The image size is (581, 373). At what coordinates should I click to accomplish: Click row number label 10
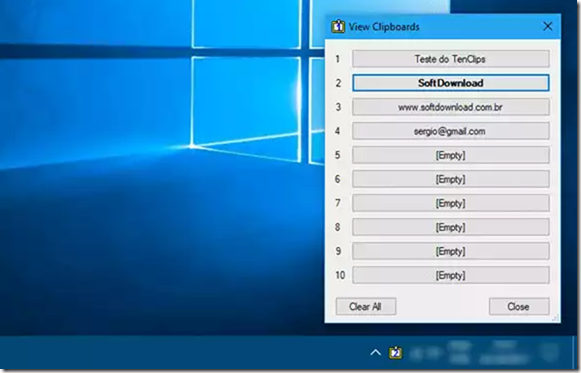coord(340,275)
